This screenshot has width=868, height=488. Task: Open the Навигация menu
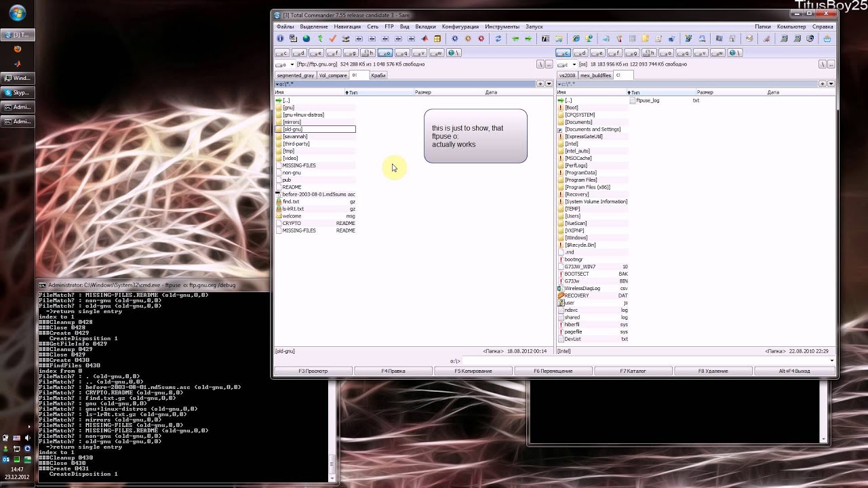point(347,26)
